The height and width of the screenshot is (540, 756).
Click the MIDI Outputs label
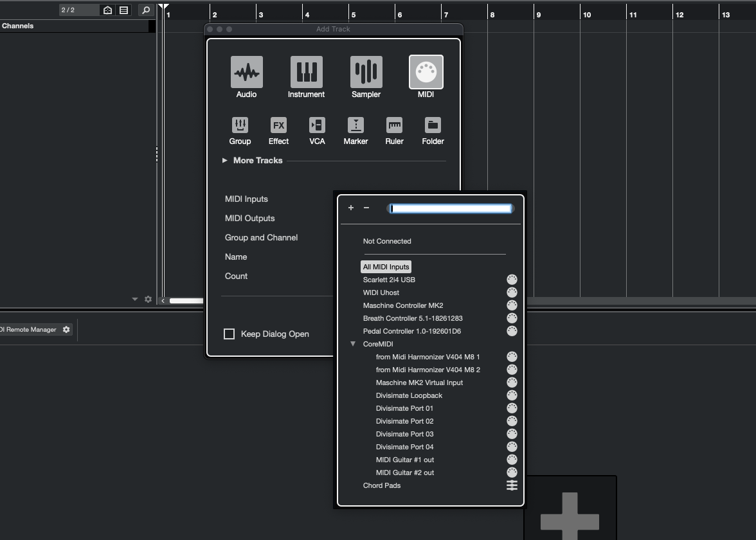(x=249, y=219)
